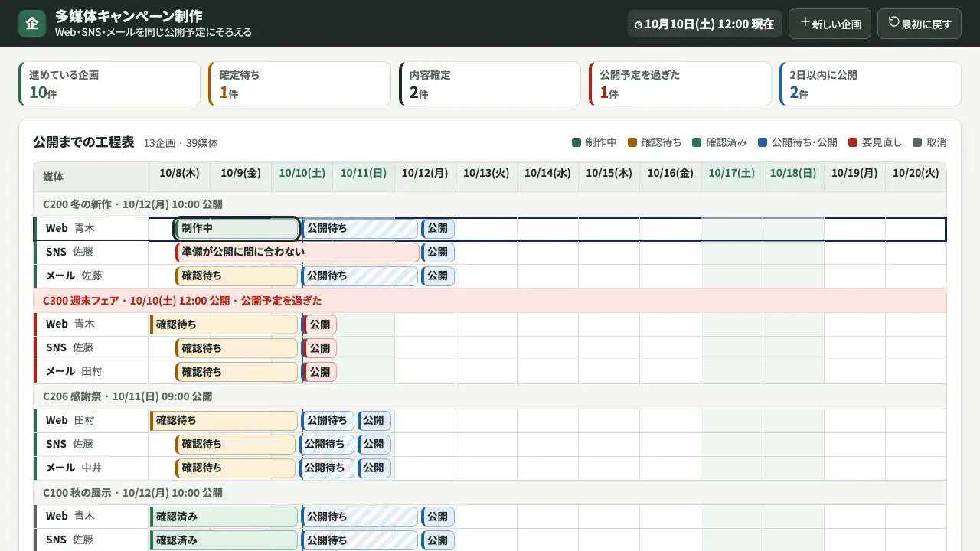The image size is (980, 551).
Task: Click the 公開 marker in C206 SNS row
Action: click(x=374, y=445)
